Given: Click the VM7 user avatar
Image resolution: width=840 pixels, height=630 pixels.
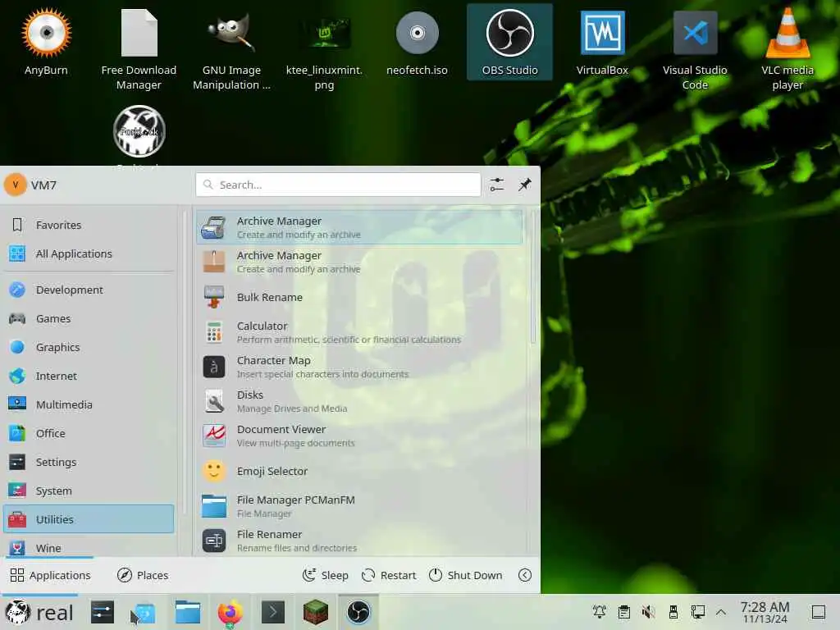Looking at the screenshot, I should 16,185.
